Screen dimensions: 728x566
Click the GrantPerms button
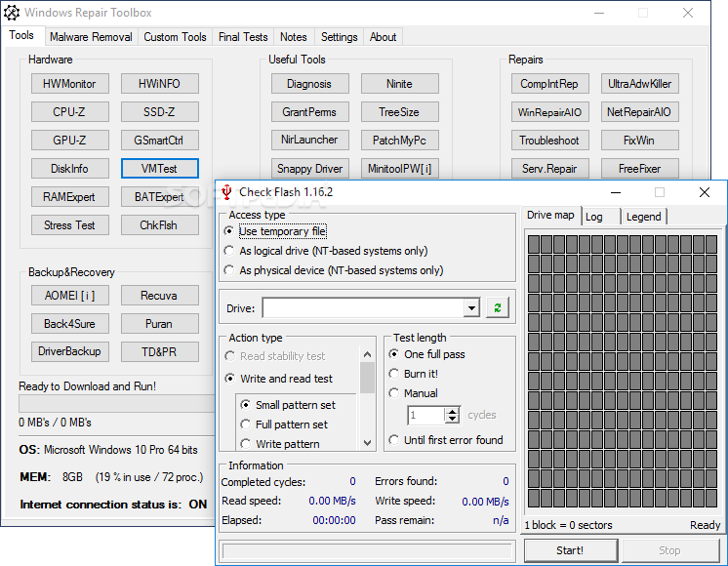[310, 112]
